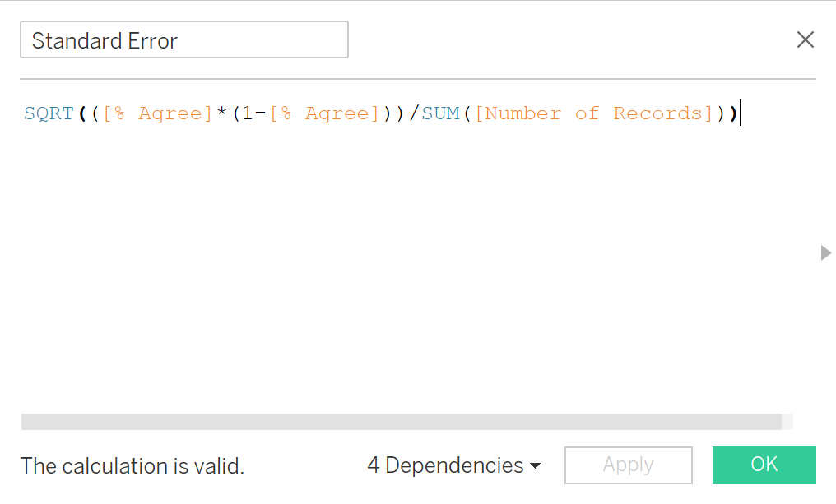
Task: Close the calculation editor dialog
Action: (805, 39)
